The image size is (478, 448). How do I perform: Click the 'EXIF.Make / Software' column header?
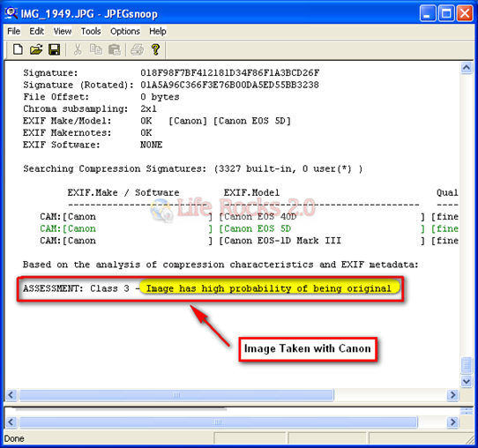point(123,192)
